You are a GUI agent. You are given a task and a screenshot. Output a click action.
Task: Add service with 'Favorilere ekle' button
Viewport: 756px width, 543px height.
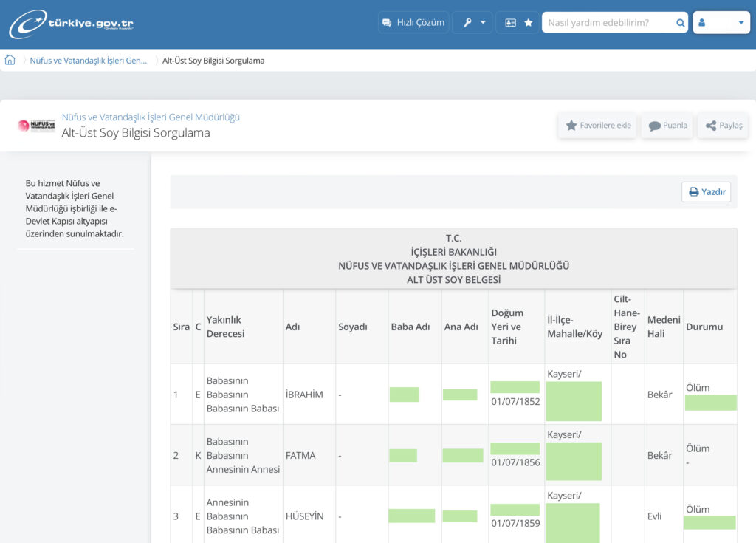tap(597, 126)
